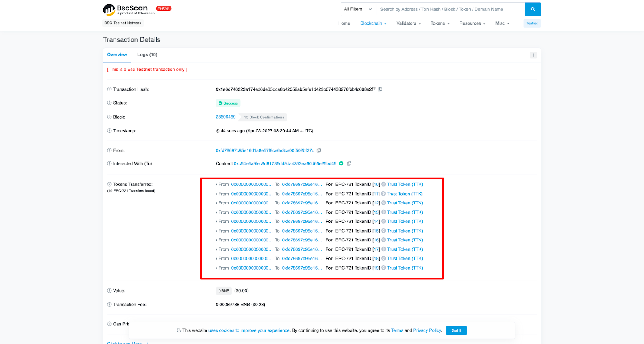Screen dimensions: 644x344
Task: Switch to the Logs (10) tab
Action: pyautogui.click(x=147, y=55)
